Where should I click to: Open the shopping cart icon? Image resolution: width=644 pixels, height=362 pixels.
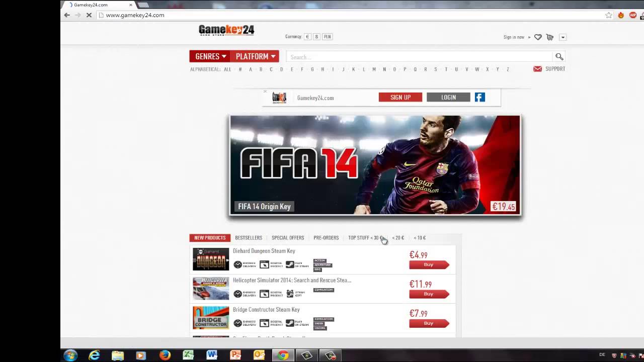(x=550, y=37)
